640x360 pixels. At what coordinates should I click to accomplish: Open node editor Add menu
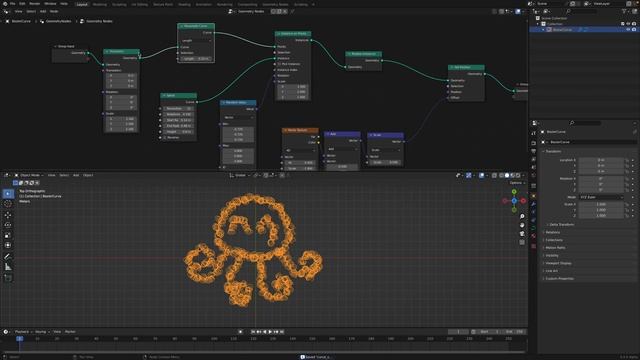(x=43, y=11)
